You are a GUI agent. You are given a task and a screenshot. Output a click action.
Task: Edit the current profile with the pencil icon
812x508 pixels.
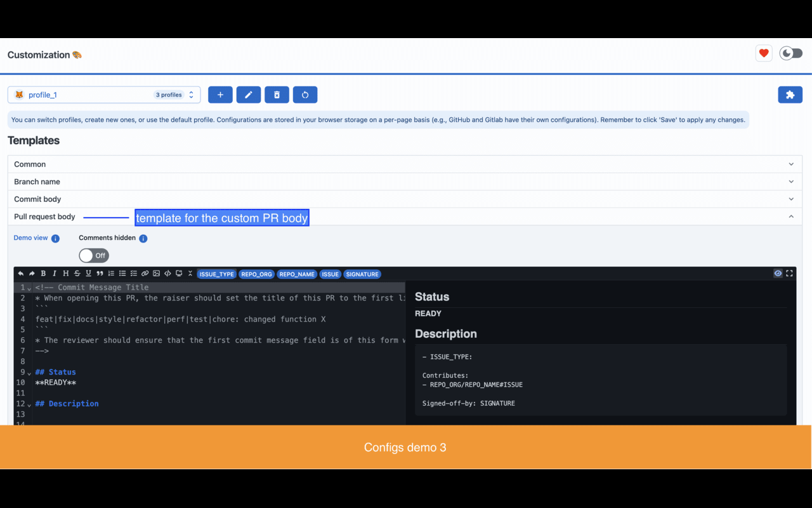coord(248,94)
